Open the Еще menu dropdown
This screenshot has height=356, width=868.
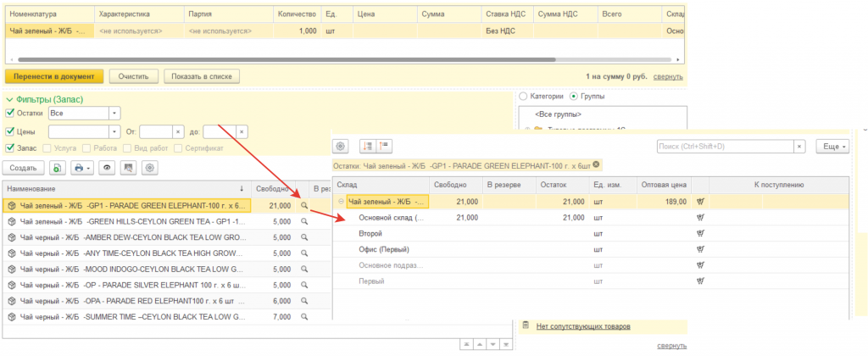pyautogui.click(x=832, y=146)
